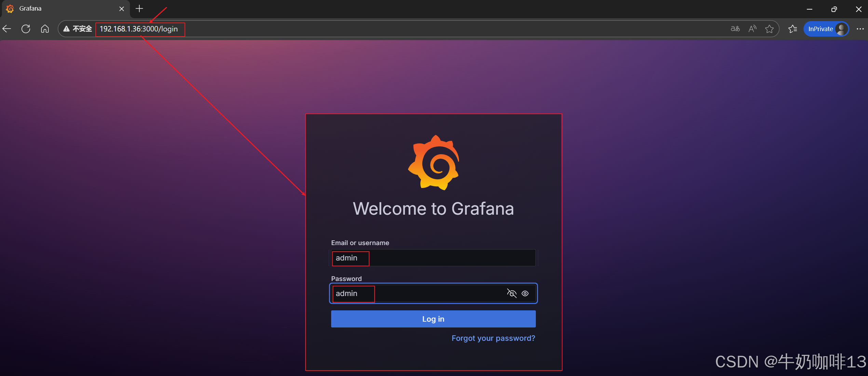The image size is (868, 376).
Task: Click the browser back arrow
Action: [x=7, y=29]
